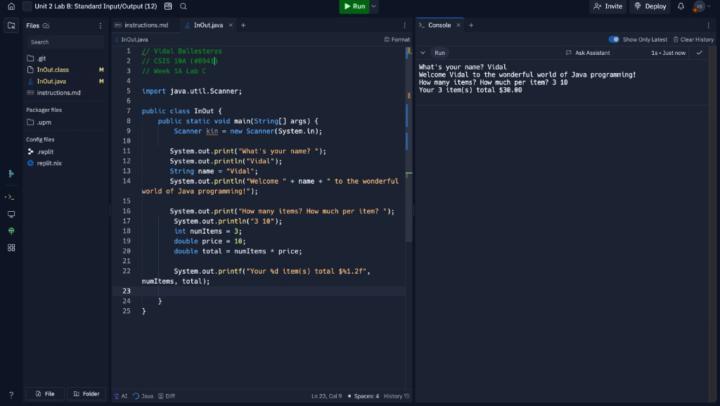Toggle Show Only Latest switch
Image resolution: width=720 pixels, height=406 pixels.
coord(614,39)
